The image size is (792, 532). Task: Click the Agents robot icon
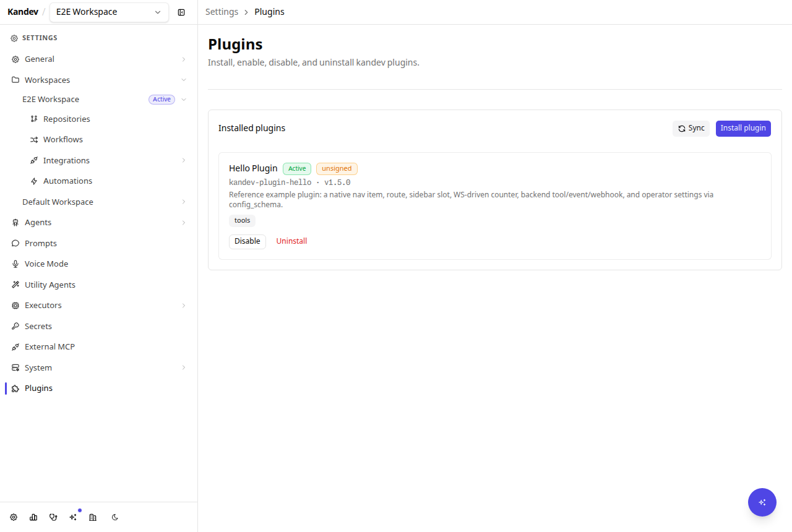coord(15,223)
